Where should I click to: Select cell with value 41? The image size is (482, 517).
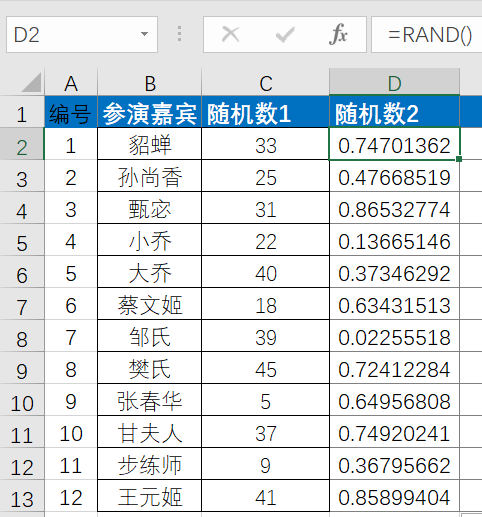pyautogui.click(x=266, y=496)
